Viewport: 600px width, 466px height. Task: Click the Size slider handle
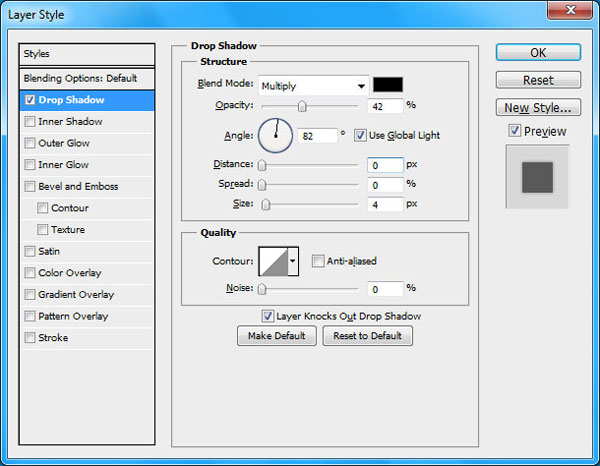[266, 205]
